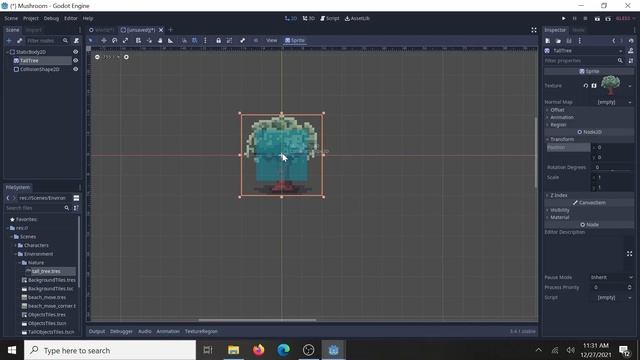This screenshot has height=360, width=640.
Task: Save resource icon in Inspector
Action: tap(569, 41)
